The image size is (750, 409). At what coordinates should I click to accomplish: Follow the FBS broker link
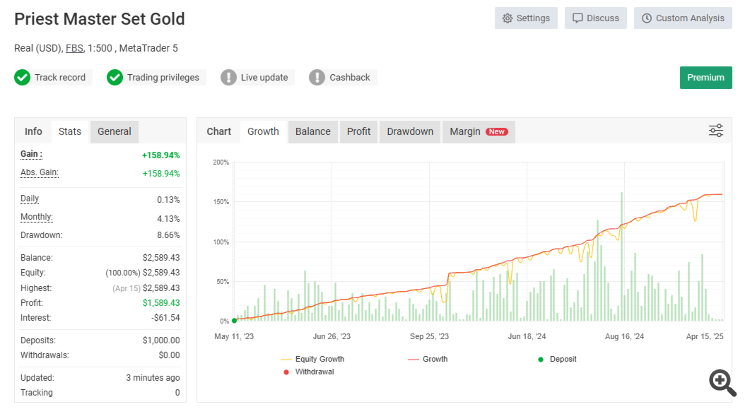click(x=74, y=48)
